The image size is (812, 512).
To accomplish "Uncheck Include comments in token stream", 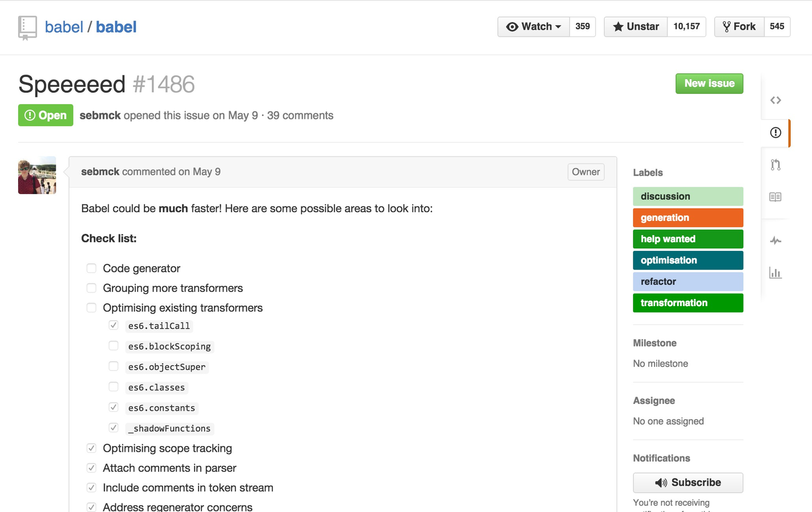I will tap(92, 488).
